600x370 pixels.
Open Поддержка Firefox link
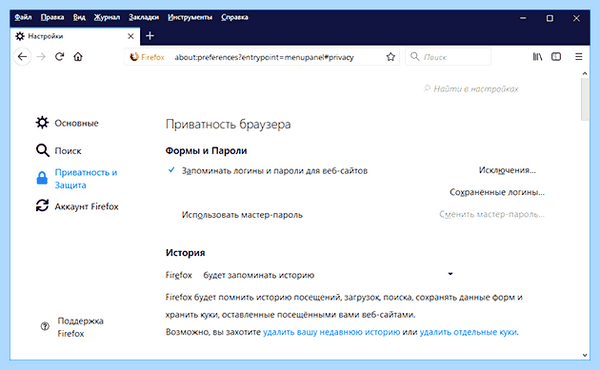pos(80,327)
